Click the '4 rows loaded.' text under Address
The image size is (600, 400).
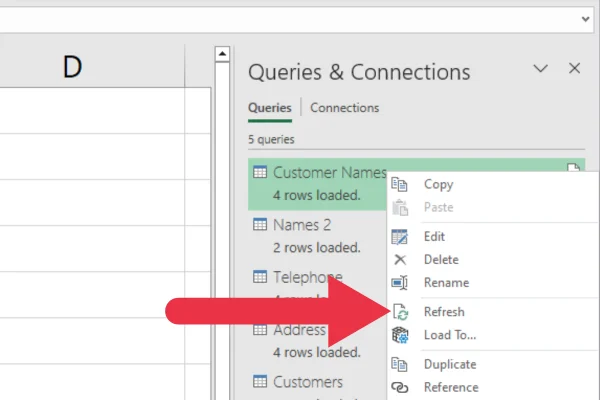(x=317, y=352)
